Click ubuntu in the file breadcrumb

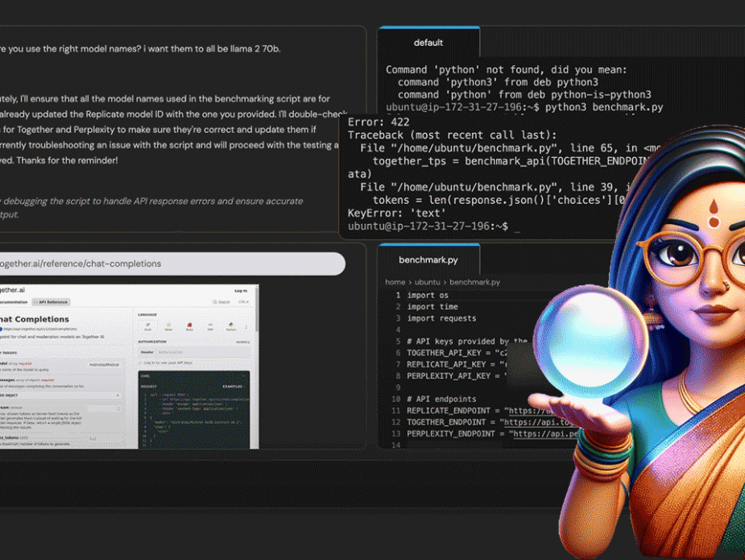click(427, 282)
